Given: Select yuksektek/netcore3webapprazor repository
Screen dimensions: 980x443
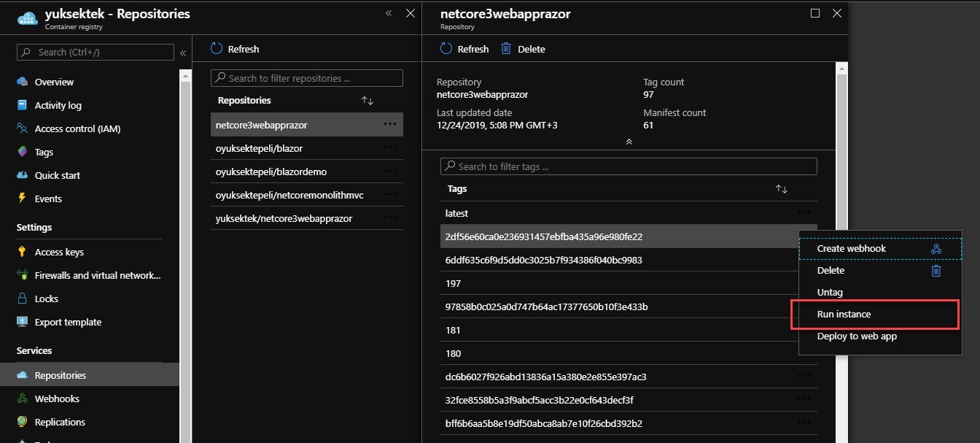Looking at the screenshot, I should [x=307, y=218].
